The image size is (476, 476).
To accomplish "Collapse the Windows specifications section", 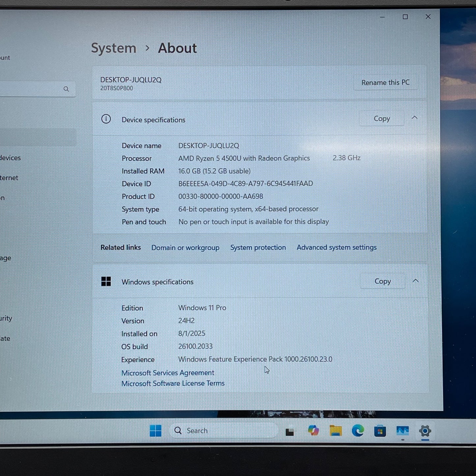I will [415, 281].
